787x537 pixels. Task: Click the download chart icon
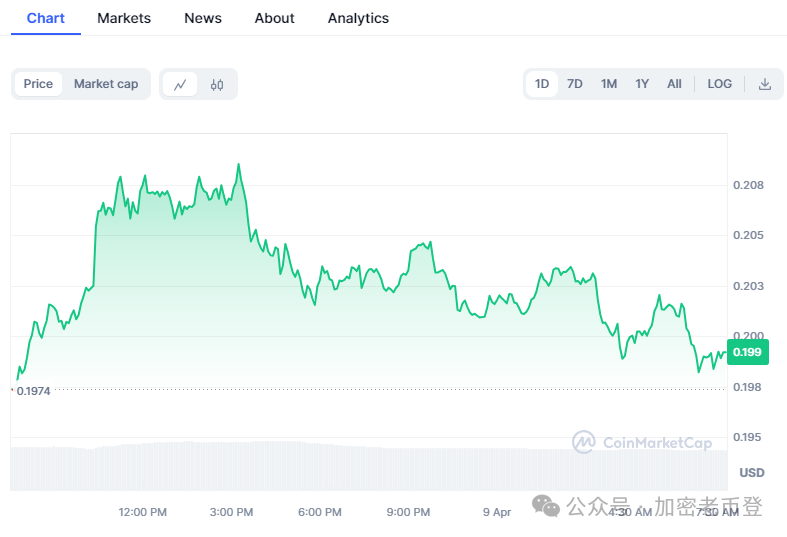click(x=765, y=84)
